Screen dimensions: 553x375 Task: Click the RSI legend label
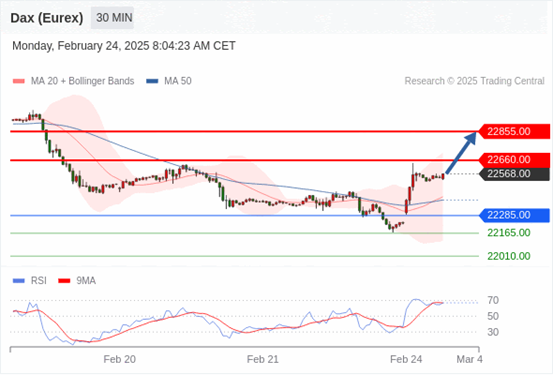pyautogui.click(x=38, y=281)
